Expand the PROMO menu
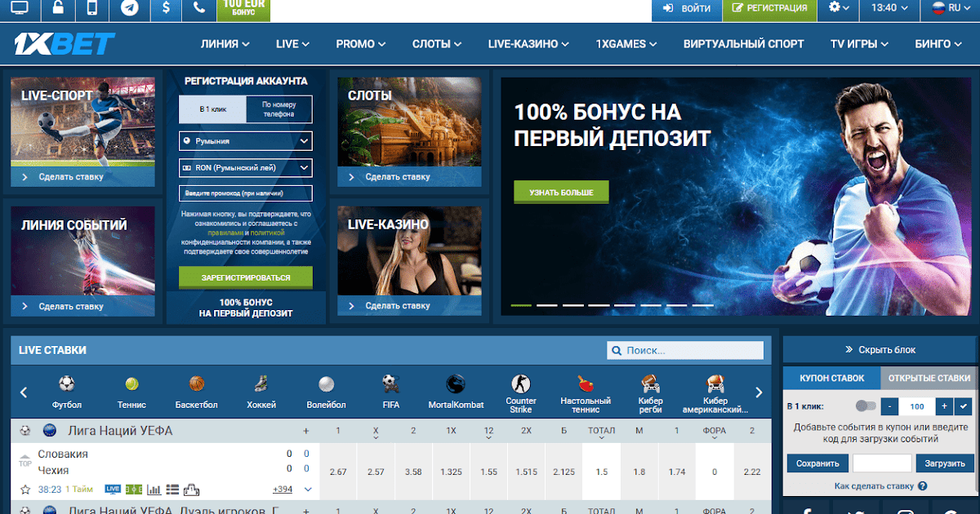 click(361, 44)
